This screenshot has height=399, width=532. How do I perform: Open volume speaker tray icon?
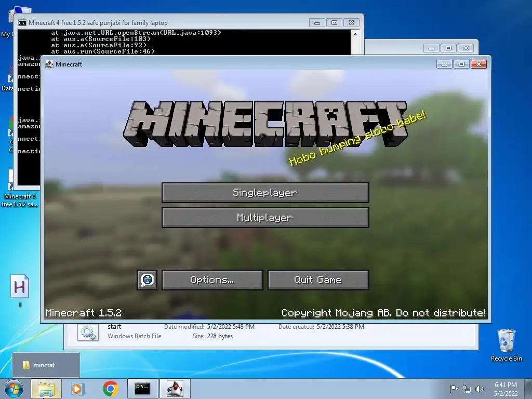click(480, 389)
